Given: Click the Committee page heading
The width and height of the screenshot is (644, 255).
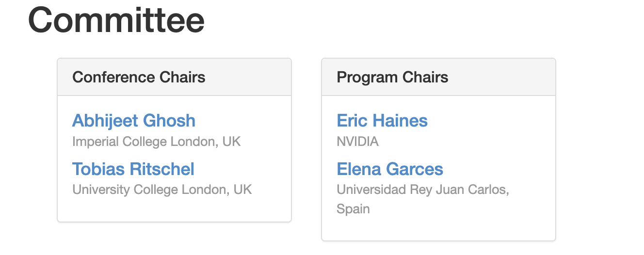Looking at the screenshot, I should 116,20.
